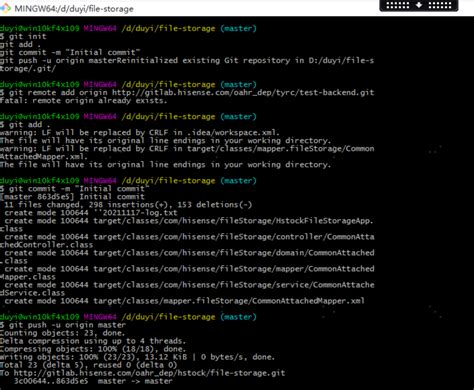Click the 'git commit -m "Initial commit"' line without a $ prompt
474x390 pixels.
[70, 52]
